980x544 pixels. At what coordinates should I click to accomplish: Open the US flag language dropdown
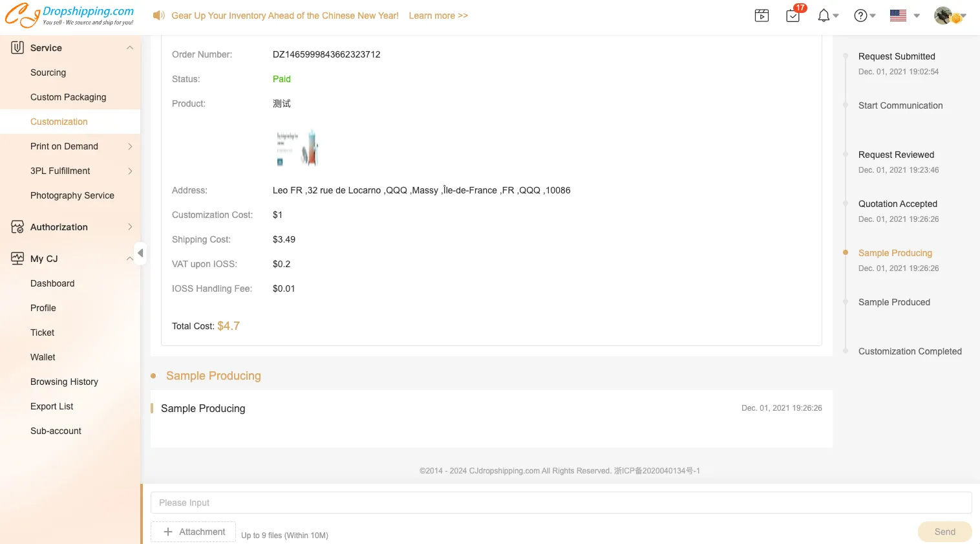[x=904, y=16]
